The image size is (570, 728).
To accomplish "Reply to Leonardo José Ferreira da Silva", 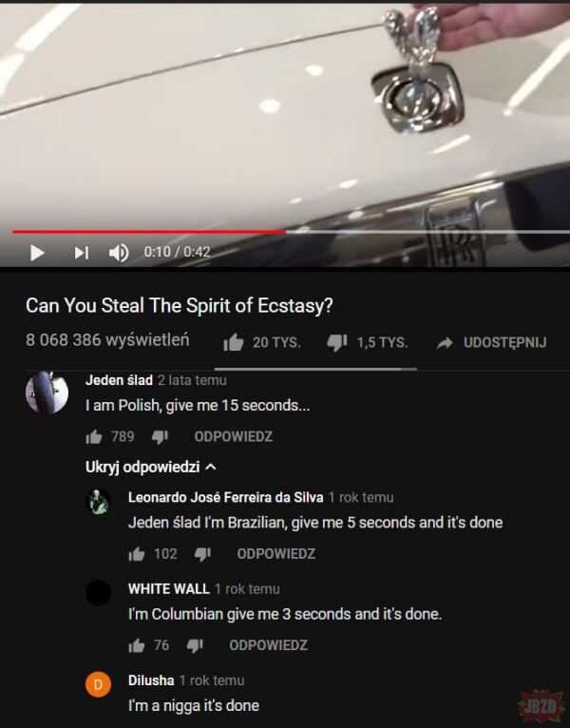I will click(x=276, y=554).
